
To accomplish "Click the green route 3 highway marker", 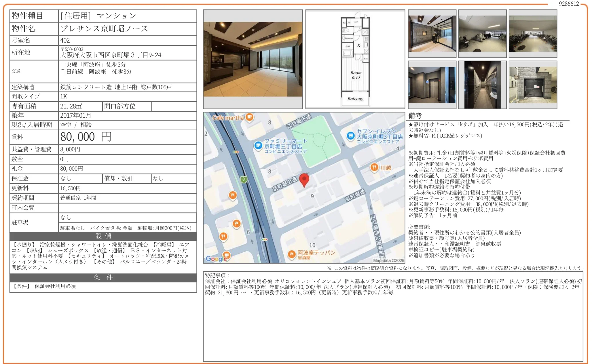I will (x=244, y=179).
